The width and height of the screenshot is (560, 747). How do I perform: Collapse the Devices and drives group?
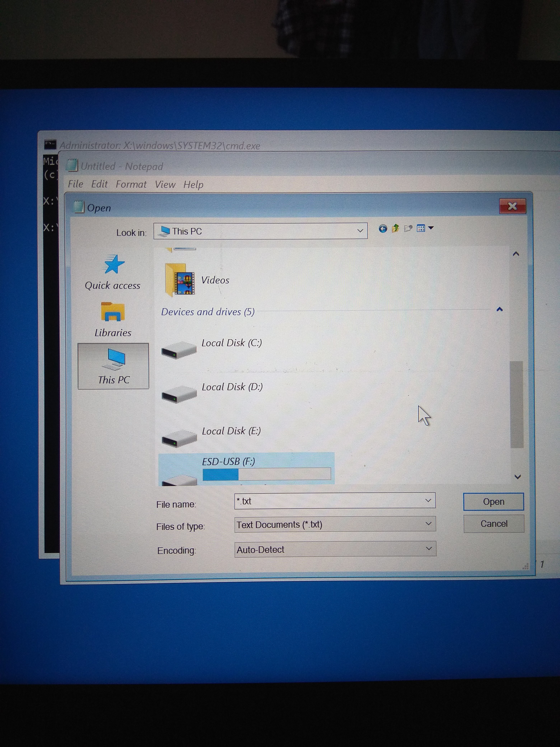click(x=500, y=309)
